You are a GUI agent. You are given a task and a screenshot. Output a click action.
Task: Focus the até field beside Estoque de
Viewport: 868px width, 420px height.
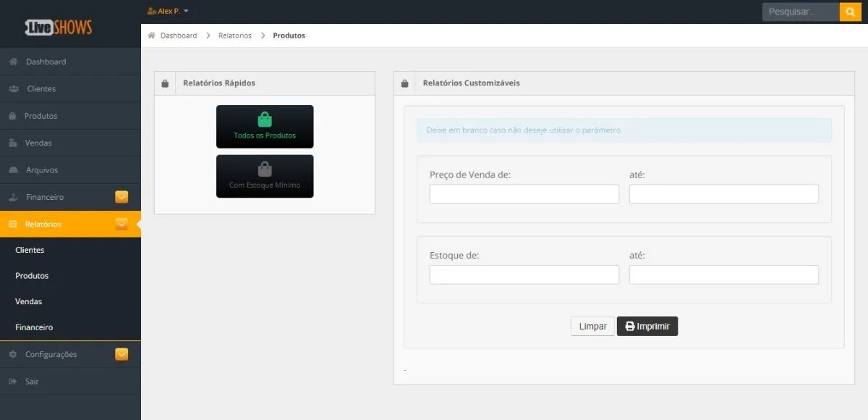724,274
